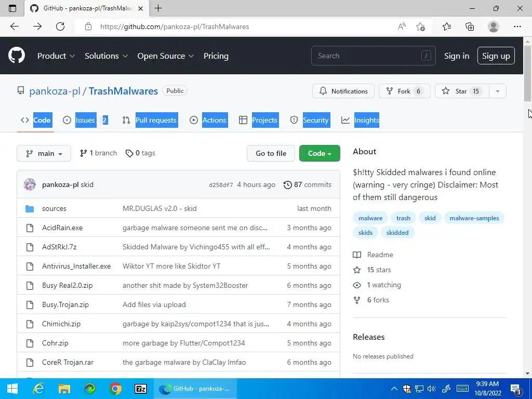Click the volume speaker tray icon
Image resolution: width=532 pixels, height=399 pixels.
click(431, 389)
